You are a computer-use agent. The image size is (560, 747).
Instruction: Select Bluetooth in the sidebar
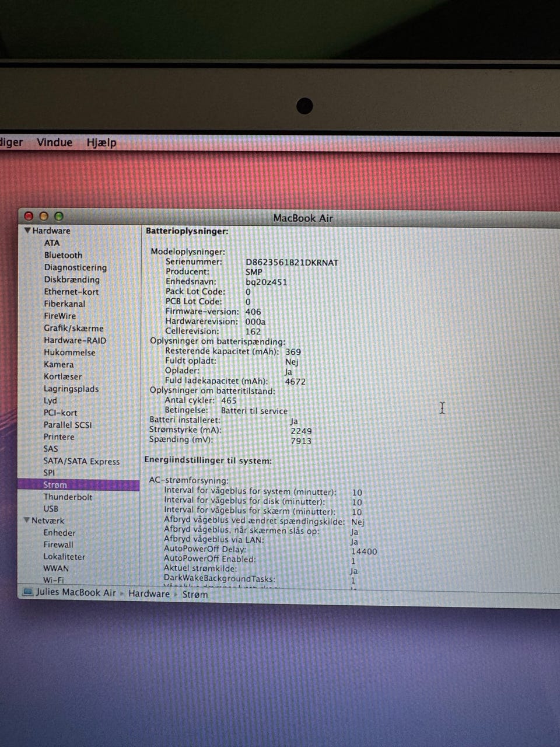pyautogui.click(x=63, y=255)
